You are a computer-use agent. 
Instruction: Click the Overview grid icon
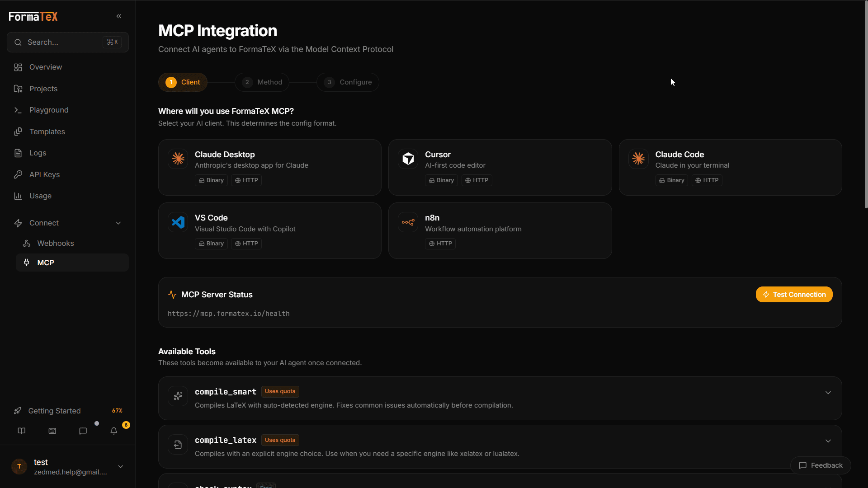[18, 67]
